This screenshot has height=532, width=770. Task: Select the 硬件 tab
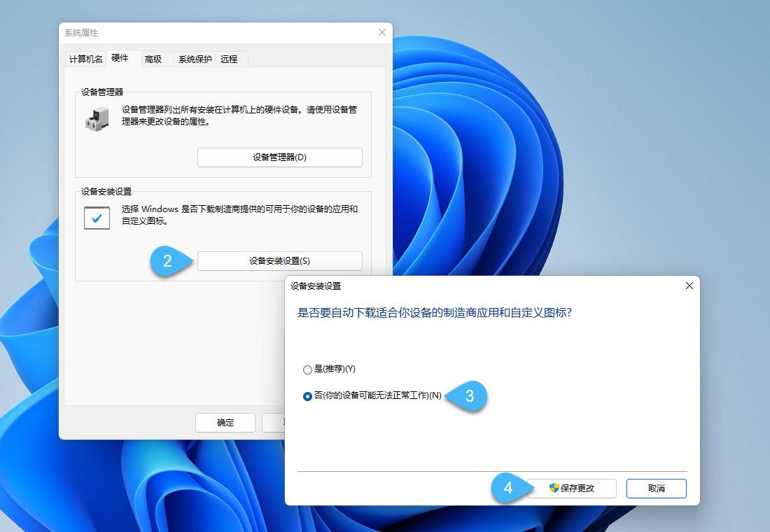[120, 59]
